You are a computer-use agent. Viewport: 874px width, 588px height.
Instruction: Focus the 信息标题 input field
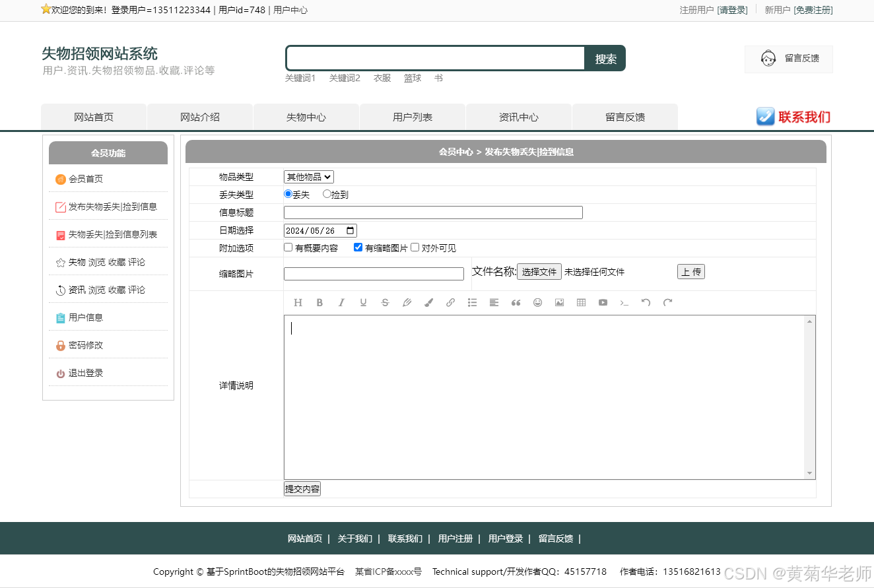433,212
